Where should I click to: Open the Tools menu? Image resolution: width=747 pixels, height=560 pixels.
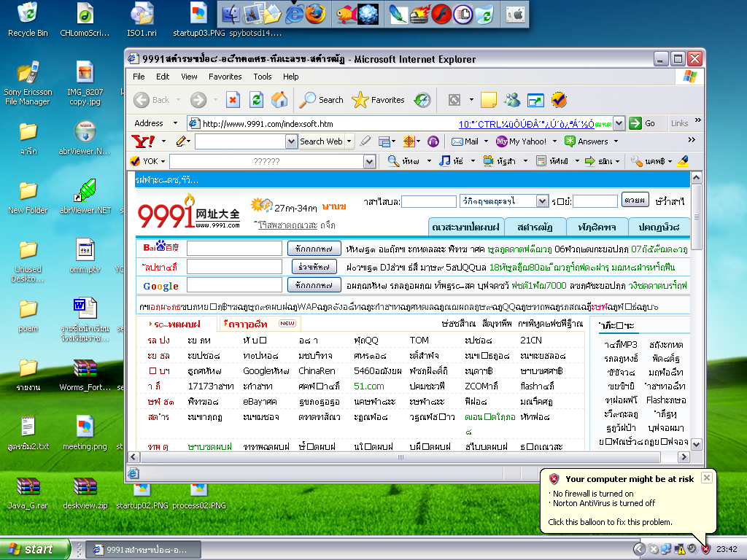coord(262,77)
